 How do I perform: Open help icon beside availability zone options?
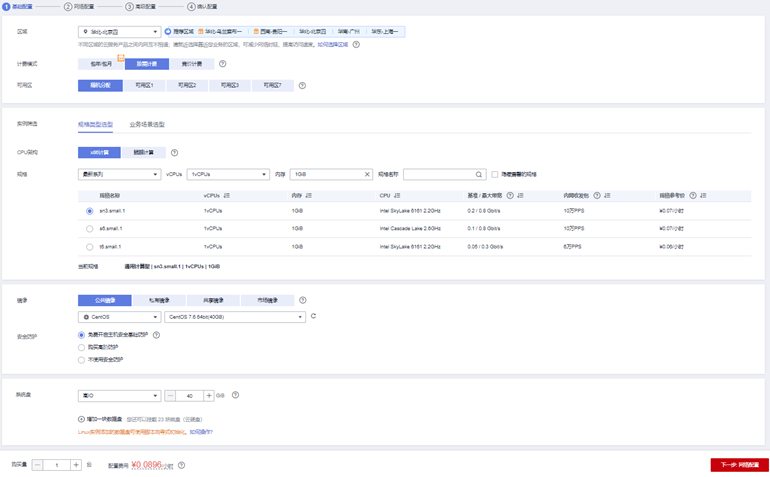point(302,85)
